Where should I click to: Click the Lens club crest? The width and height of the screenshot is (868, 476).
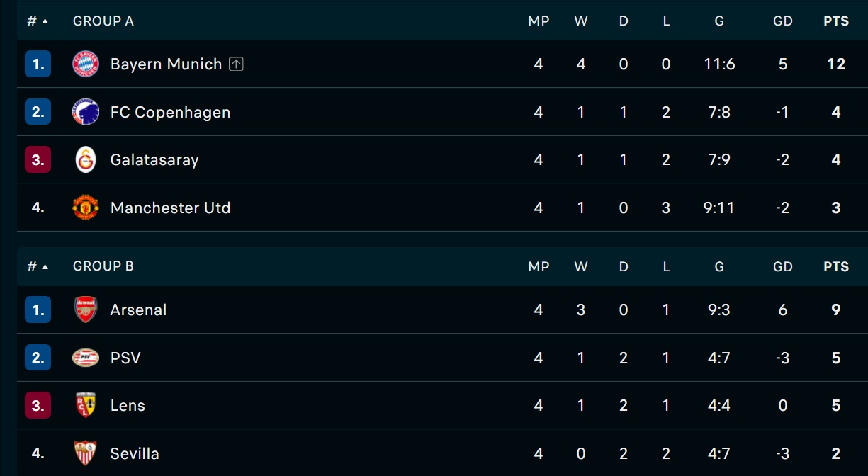tap(86, 405)
